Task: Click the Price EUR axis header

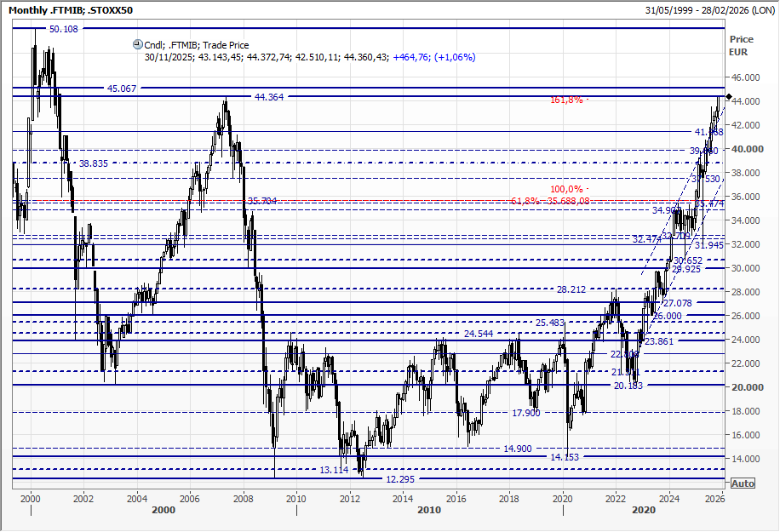Action: click(x=741, y=45)
